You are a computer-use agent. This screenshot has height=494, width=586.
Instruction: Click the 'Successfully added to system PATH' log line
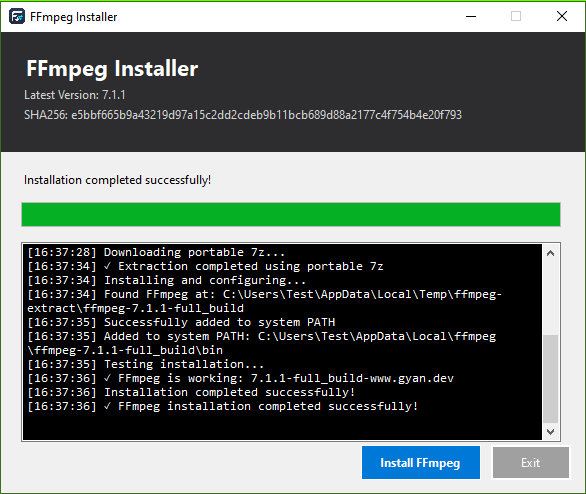[x=181, y=322]
